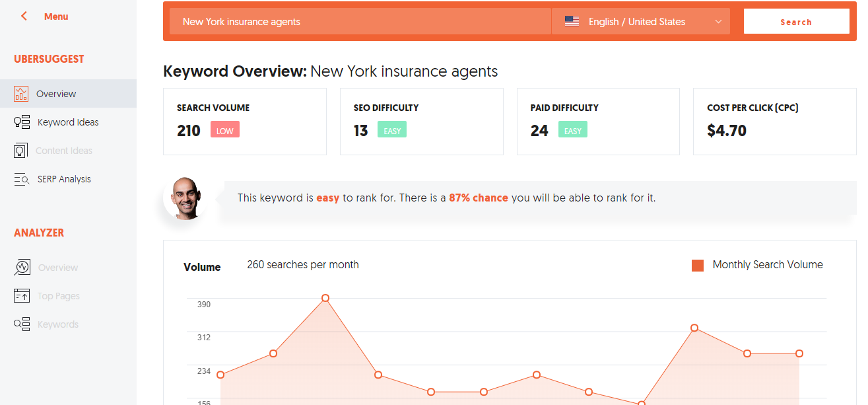Click the Cost Per Click value $4.70
The image size is (868, 405).
[727, 131]
